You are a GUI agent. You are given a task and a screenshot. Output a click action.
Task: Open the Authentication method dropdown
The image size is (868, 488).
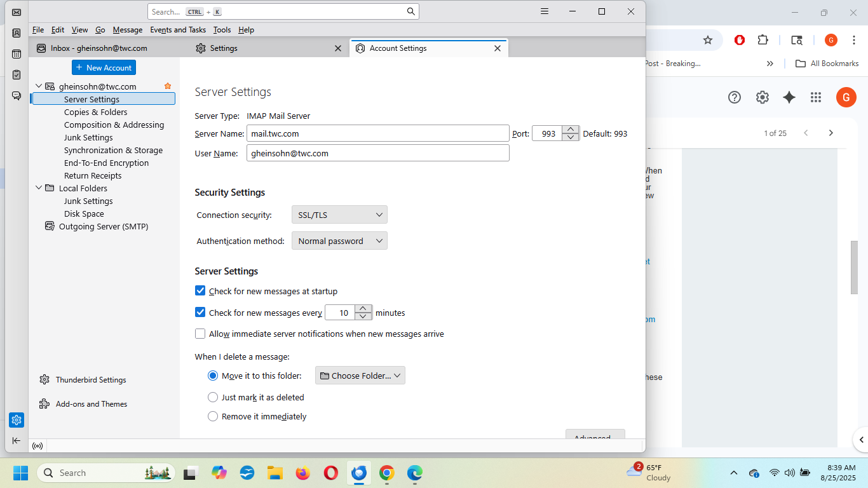pyautogui.click(x=339, y=241)
